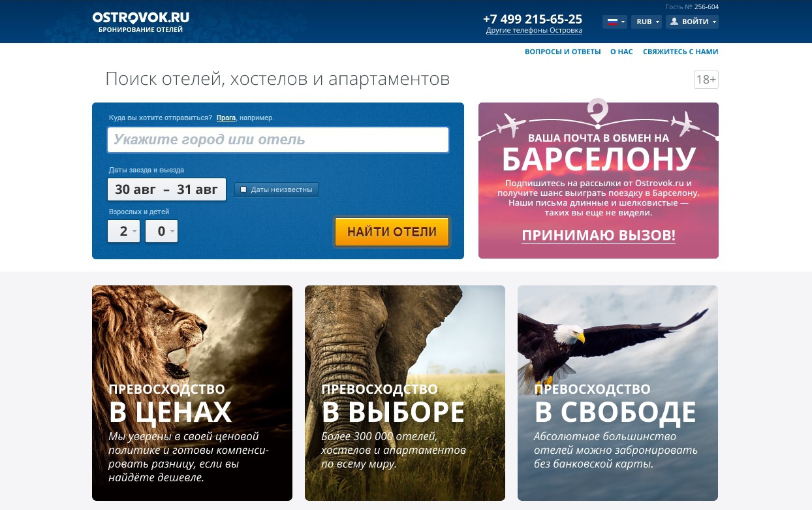Go to the 'О нас' page

pos(621,52)
